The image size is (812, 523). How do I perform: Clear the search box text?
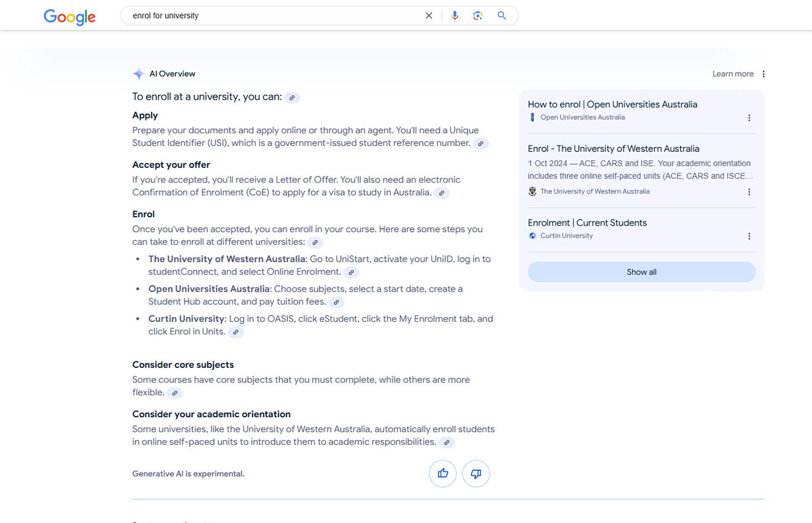pyautogui.click(x=429, y=16)
